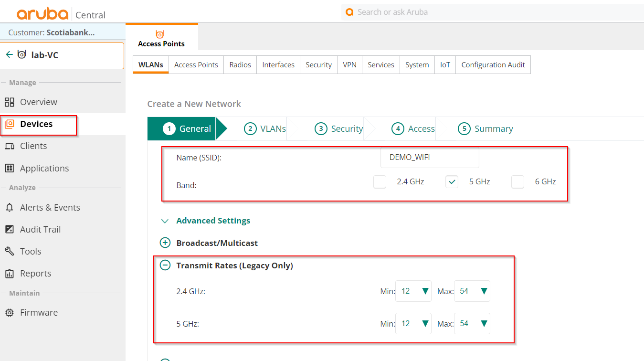Expand the Broadcast/Multicast section
644x361 pixels.
point(165,243)
